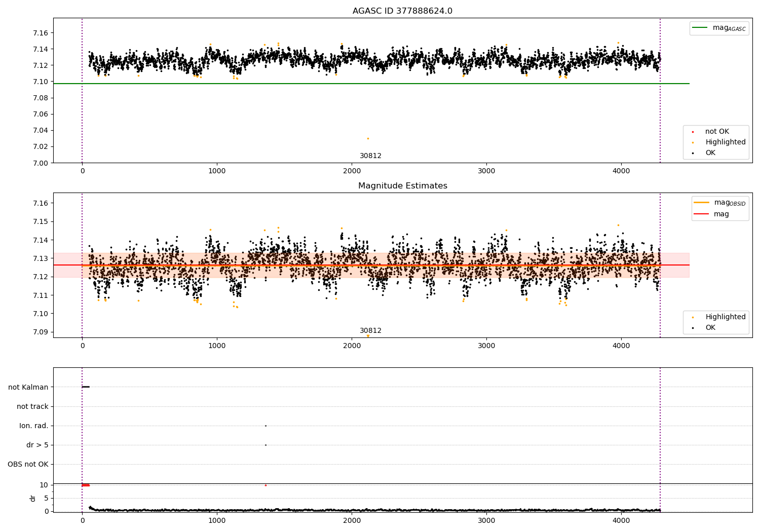Click the "not OK" legend entry
Viewport: 760px width, 532px height.
(x=716, y=132)
